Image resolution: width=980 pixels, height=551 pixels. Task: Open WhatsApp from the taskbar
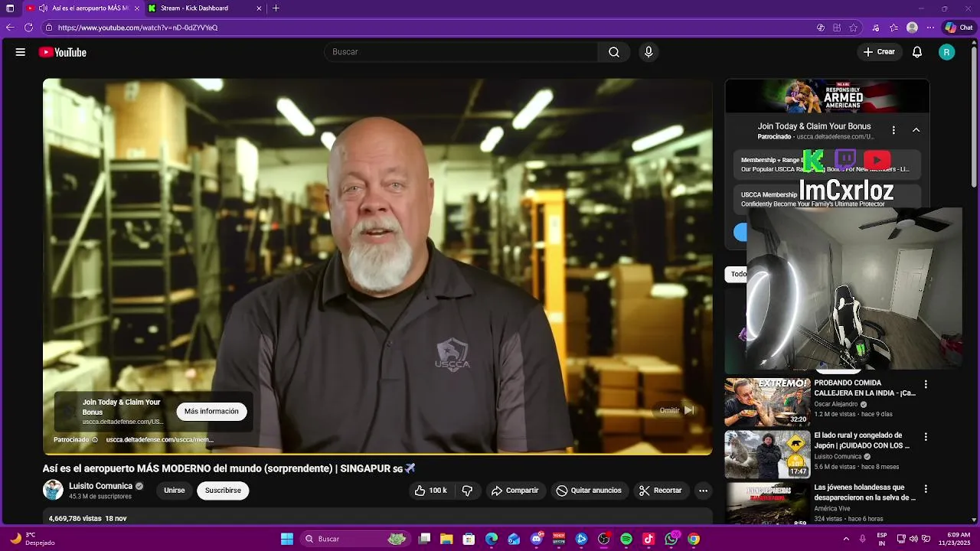click(671, 539)
